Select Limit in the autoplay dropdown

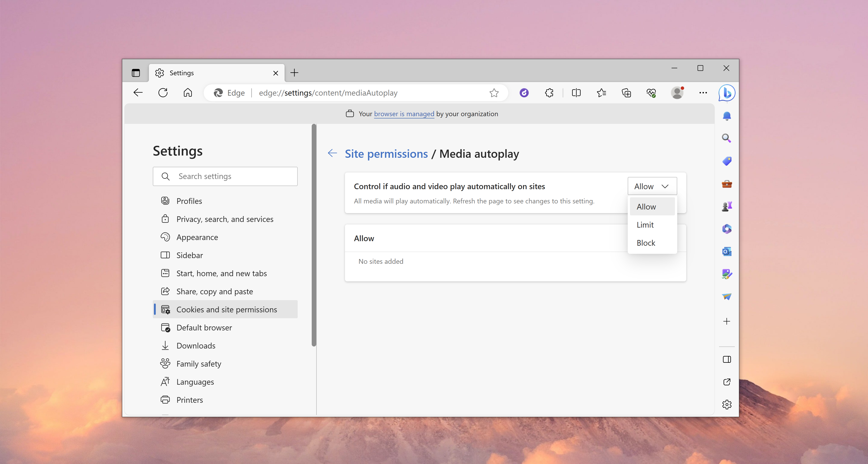click(x=645, y=225)
